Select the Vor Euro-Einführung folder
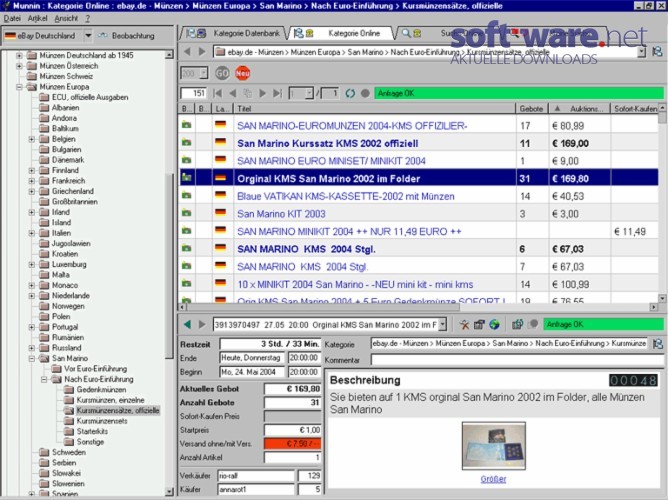Image resolution: width=668 pixels, height=500 pixels. tap(95, 369)
